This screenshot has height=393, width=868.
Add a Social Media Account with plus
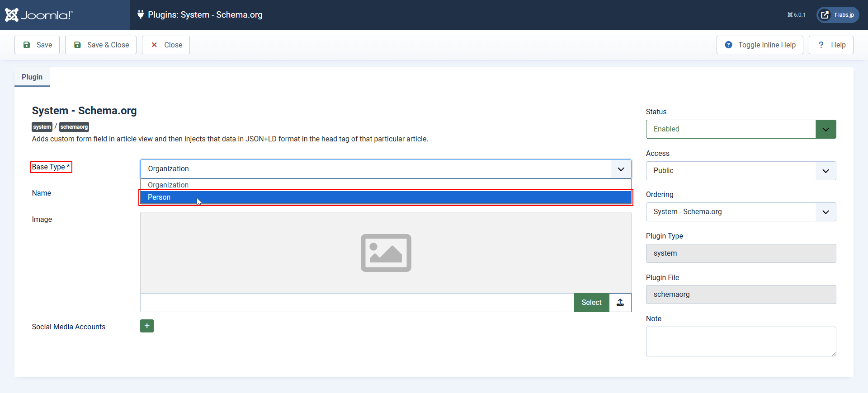point(147,326)
